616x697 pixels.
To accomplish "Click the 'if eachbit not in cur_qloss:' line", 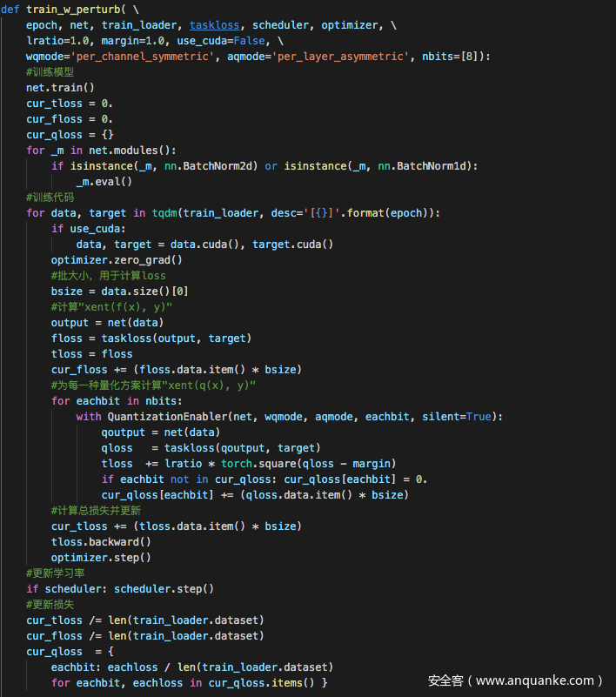I will click(x=264, y=479).
